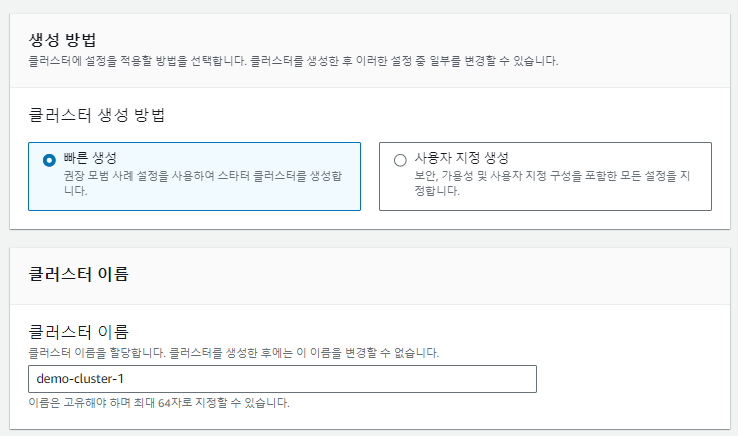Viewport: 738px width, 436px height.
Task: Select the 사용자 지정 생성 radio button
Action: tap(400, 160)
